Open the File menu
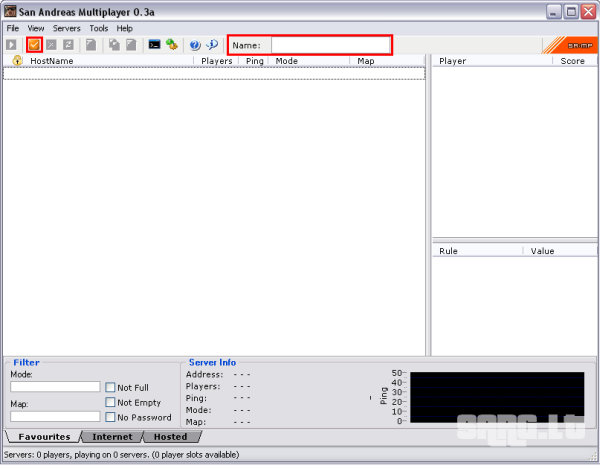The width and height of the screenshot is (600, 465). 13,28
